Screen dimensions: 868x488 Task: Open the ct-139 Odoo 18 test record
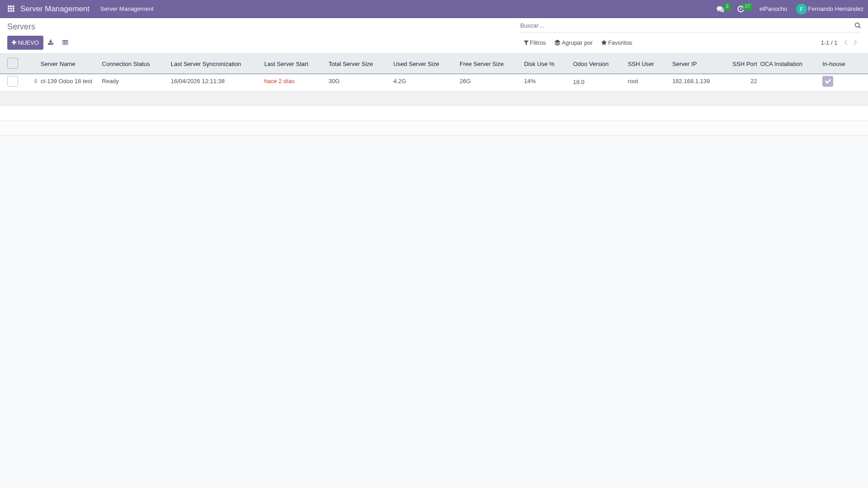pos(66,81)
